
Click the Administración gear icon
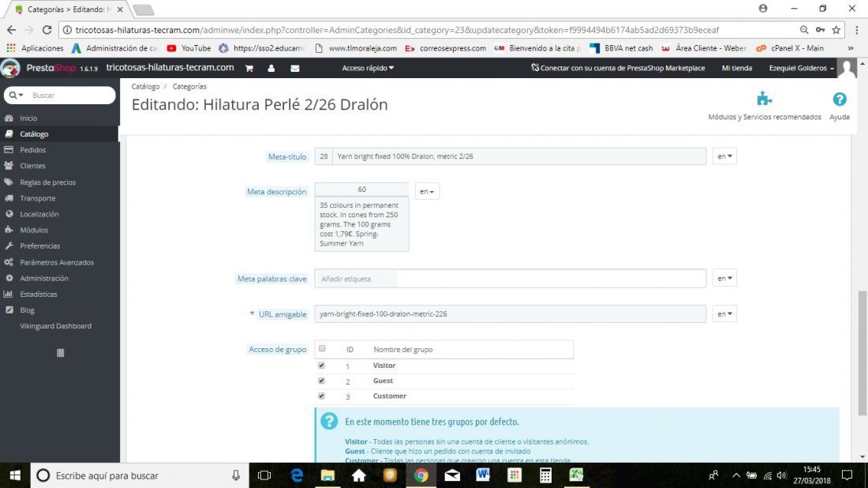[x=9, y=278]
